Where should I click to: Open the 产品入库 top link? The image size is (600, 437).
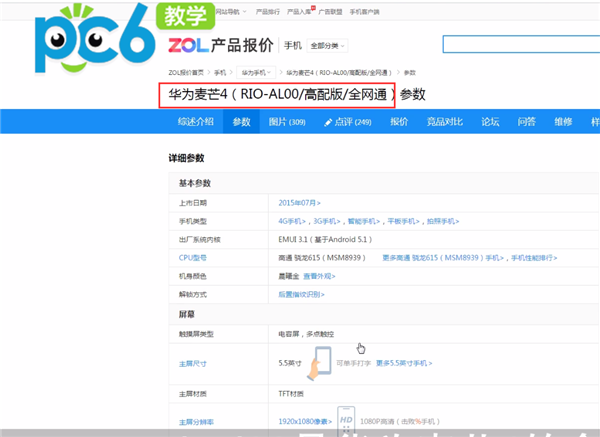tap(299, 12)
